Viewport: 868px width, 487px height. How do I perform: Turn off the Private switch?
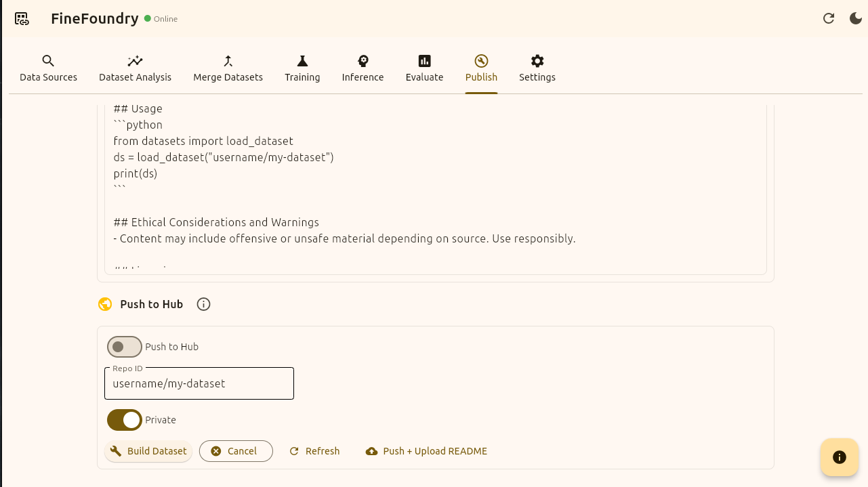(x=125, y=420)
